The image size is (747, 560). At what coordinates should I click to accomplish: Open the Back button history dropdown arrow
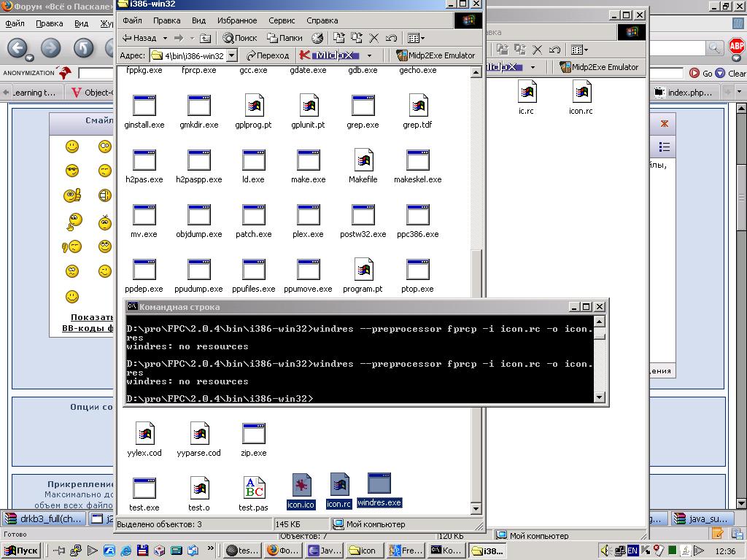[166, 38]
